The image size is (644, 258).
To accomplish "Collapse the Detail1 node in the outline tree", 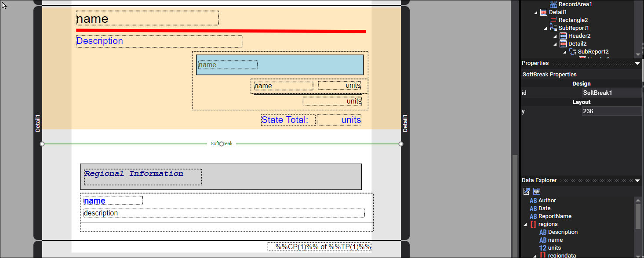I will tap(536, 12).
